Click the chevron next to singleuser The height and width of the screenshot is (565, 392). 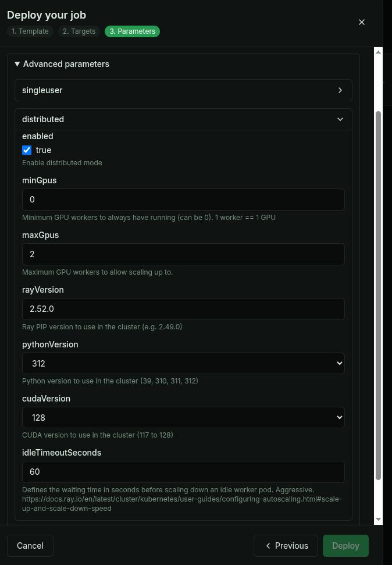340,90
